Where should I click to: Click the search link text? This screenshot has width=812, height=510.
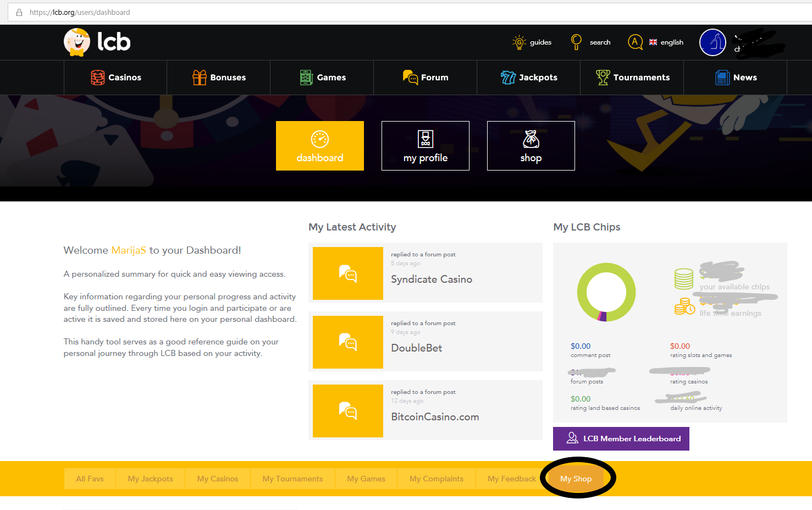[x=600, y=42]
